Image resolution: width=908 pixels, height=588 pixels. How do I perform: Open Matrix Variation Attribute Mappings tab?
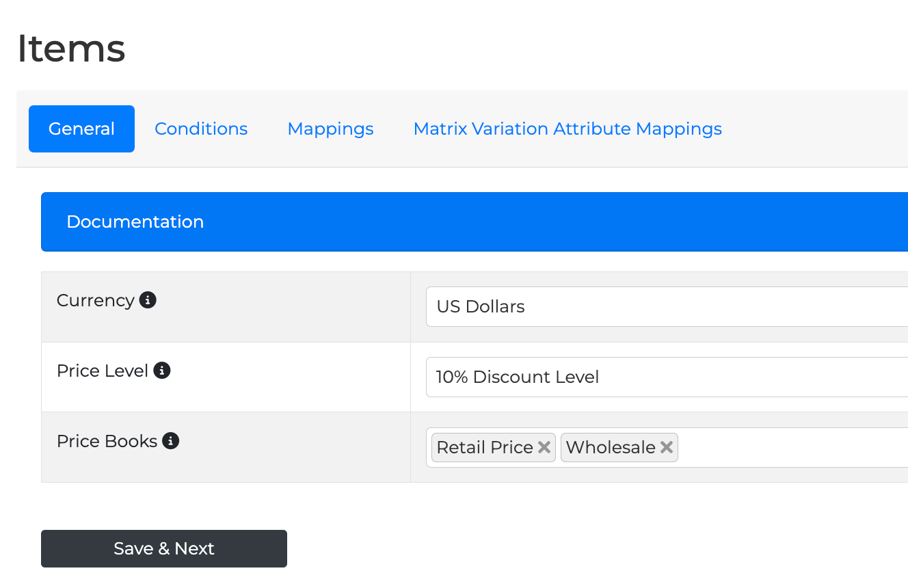pyautogui.click(x=567, y=129)
